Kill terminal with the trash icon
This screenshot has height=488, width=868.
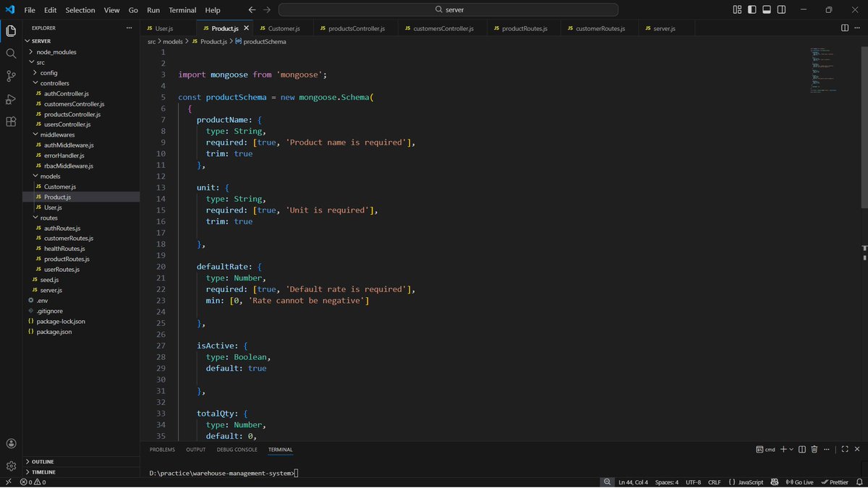click(814, 449)
